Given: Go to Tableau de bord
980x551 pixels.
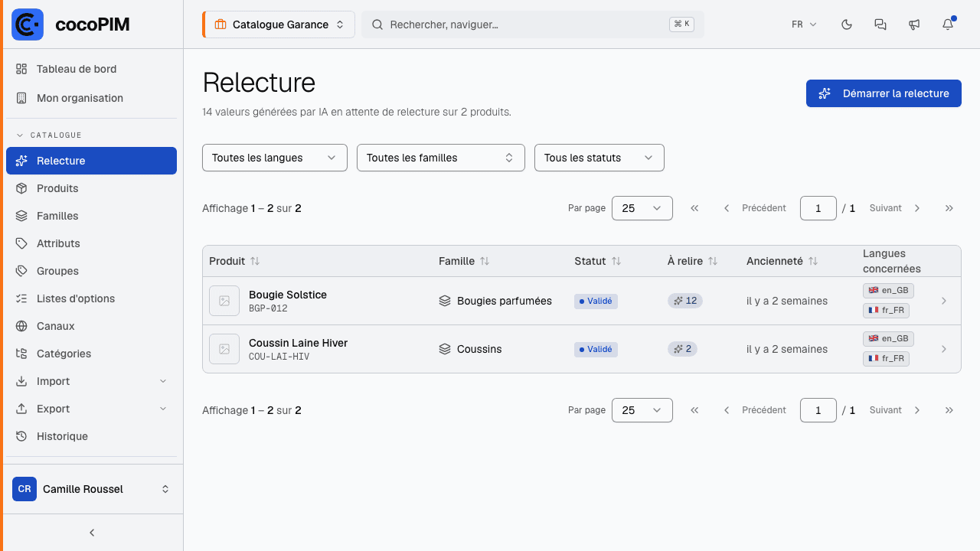Looking at the screenshot, I should (x=91, y=69).
